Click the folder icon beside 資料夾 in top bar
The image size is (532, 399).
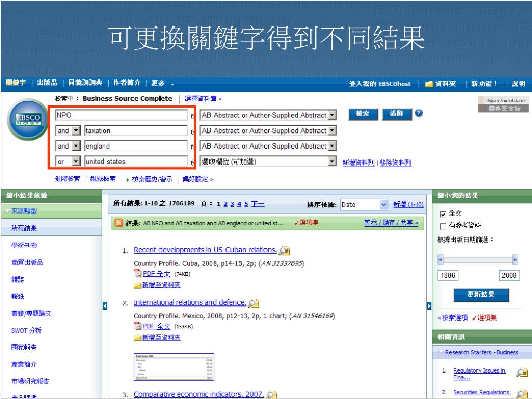click(429, 84)
